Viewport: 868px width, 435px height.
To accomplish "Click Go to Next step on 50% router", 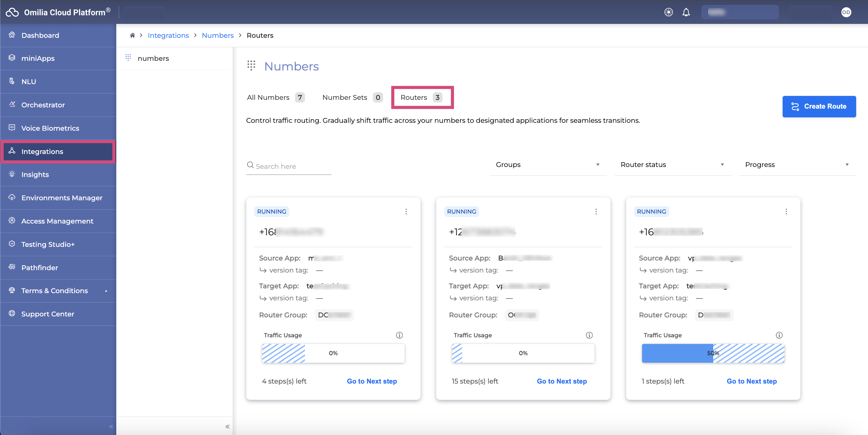I will pyautogui.click(x=751, y=381).
